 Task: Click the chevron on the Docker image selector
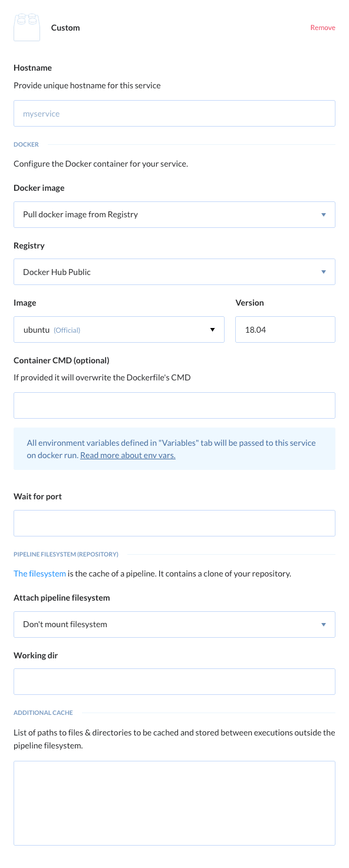pos(324,214)
